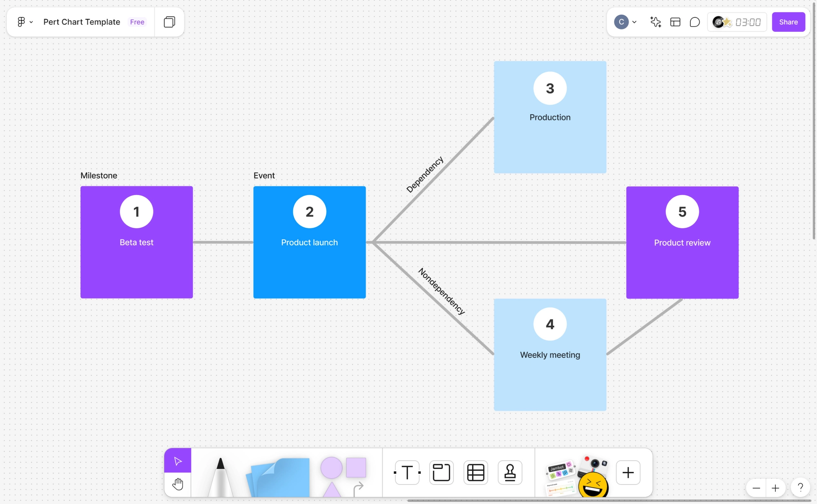The image size is (817, 504).
Task: Open the AI sparkle tools icon
Action: click(656, 22)
